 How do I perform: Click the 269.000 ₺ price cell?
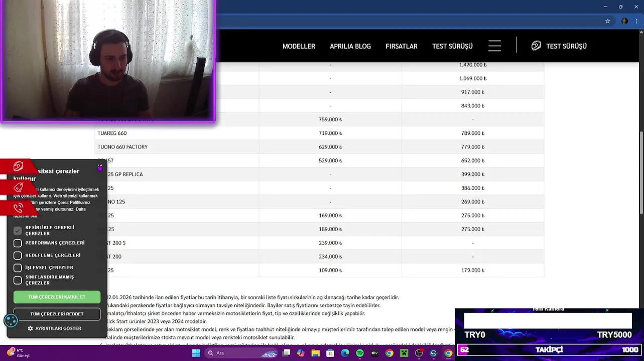tap(473, 202)
